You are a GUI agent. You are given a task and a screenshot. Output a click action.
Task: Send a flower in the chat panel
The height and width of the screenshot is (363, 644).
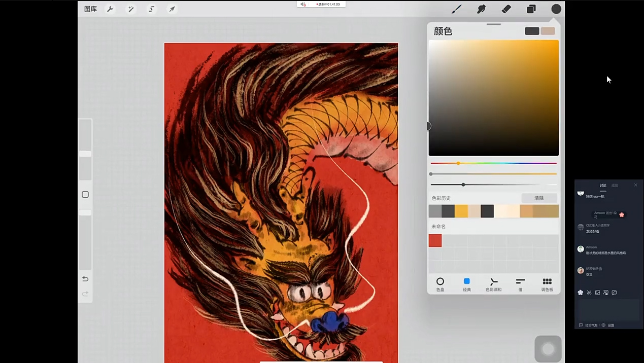(581, 293)
